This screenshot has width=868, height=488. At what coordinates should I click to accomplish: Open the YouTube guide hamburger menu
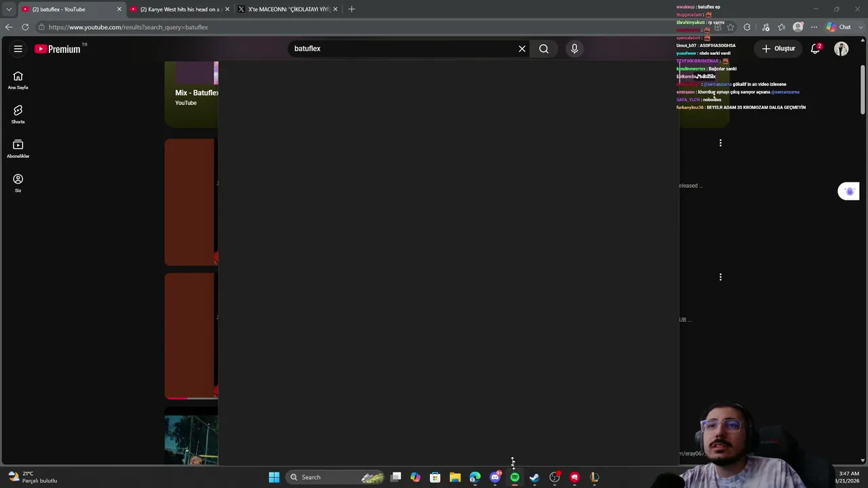pyautogui.click(x=18, y=49)
